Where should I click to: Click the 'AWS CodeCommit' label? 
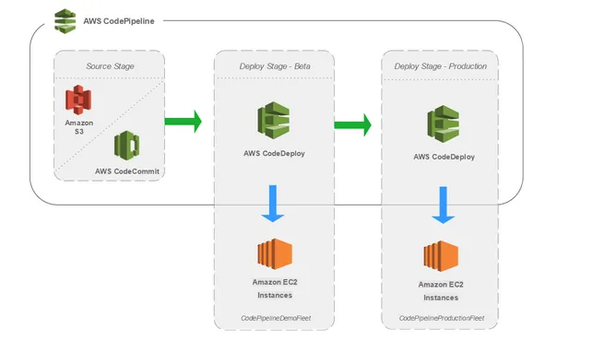tap(127, 171)
